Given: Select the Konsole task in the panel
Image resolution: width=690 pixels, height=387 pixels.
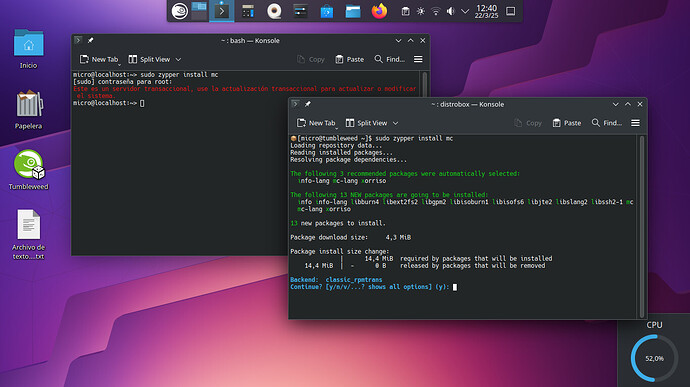Looking at the screenshot, I should (x=221, y=11).
